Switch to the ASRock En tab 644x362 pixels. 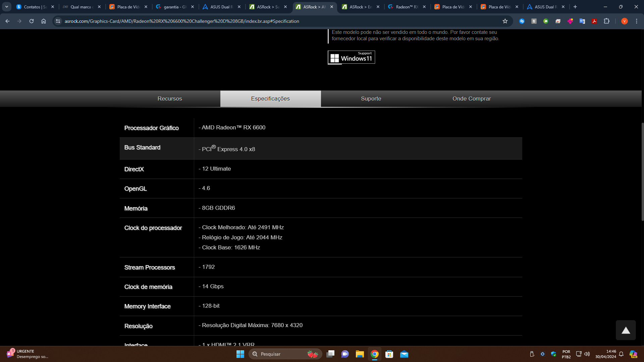pyautogui.click(x=361, y=7)
